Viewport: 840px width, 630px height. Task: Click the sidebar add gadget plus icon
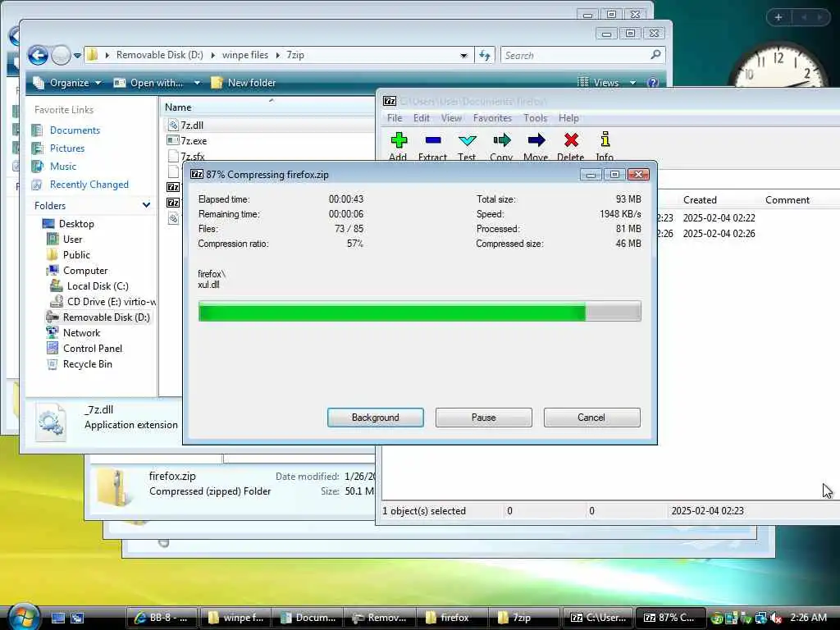tap(778, 18)
